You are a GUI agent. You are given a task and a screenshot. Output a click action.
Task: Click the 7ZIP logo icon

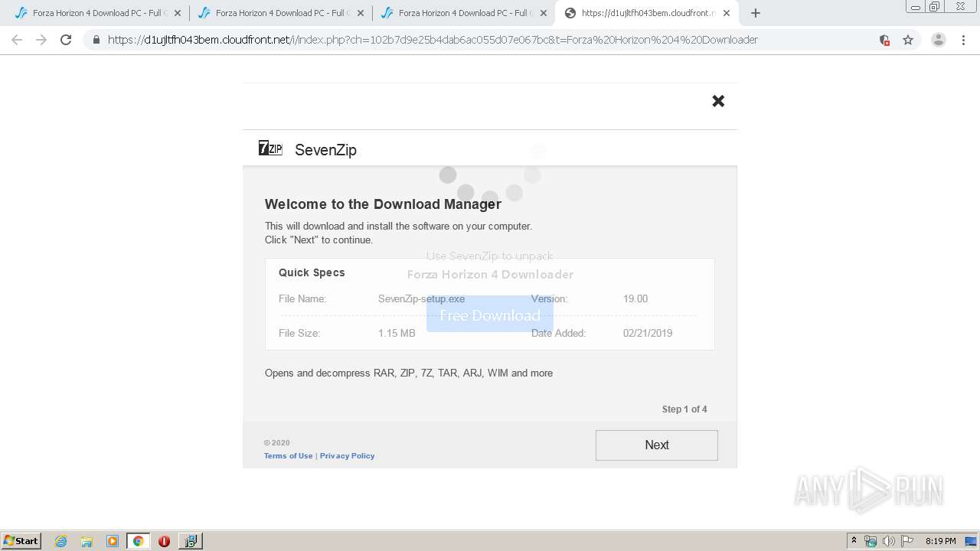point(270,148)
